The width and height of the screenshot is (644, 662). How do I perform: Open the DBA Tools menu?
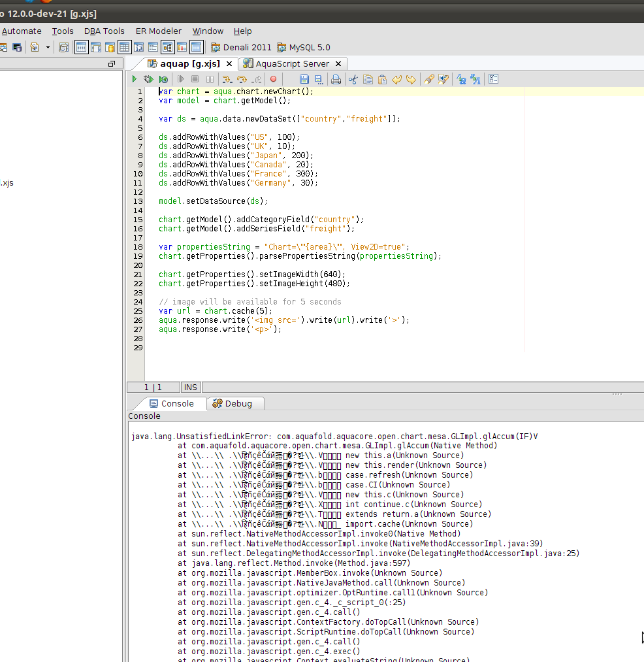coord(104,31)
